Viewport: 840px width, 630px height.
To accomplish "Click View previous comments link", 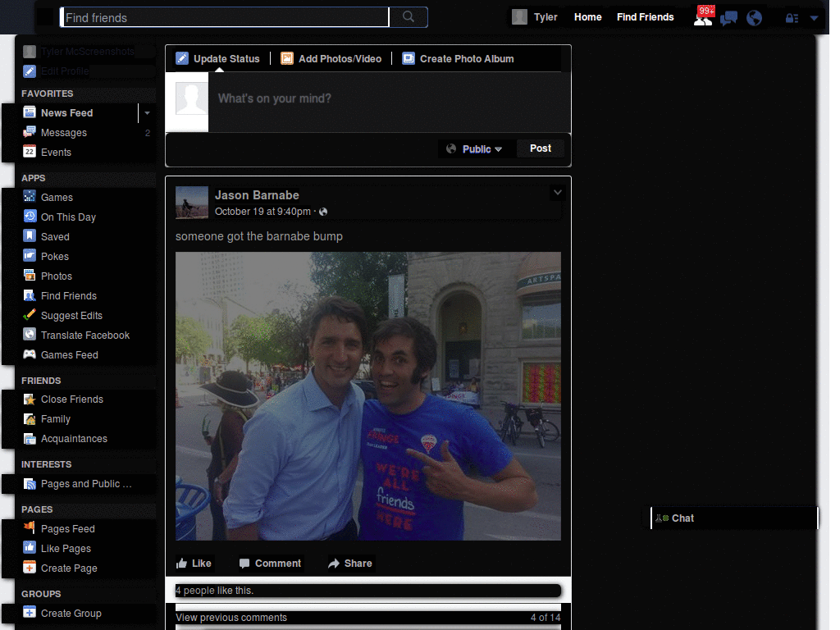I will [x=231, y=618].
